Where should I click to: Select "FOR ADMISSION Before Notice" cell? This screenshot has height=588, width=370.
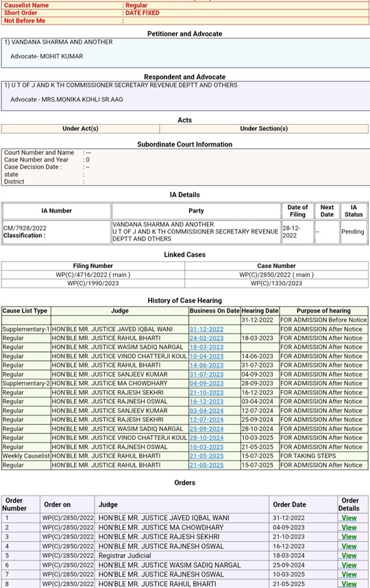point(324,320)
